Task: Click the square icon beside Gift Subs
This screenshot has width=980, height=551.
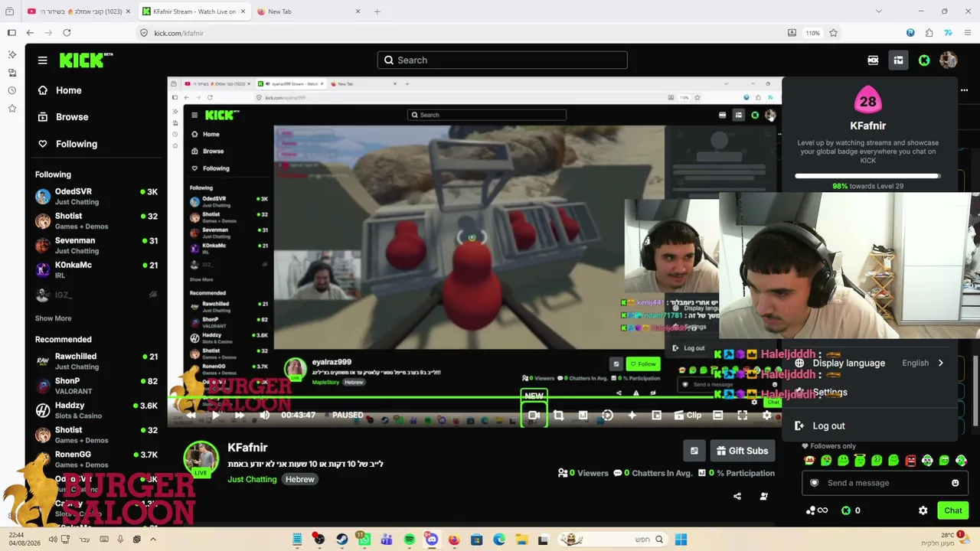Action: click(694, 451)
